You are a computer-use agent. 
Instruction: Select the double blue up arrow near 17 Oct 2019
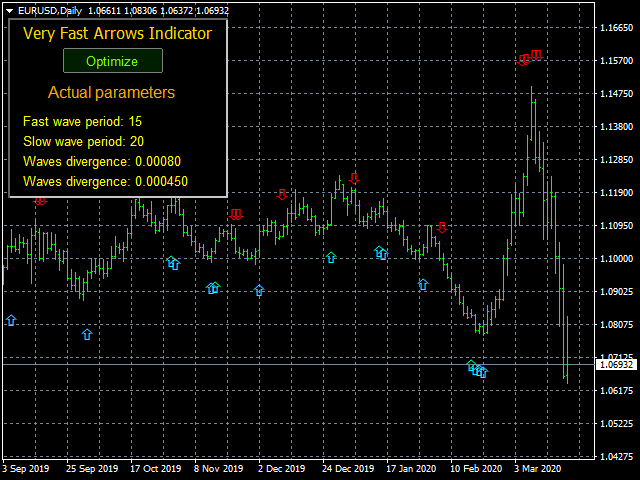(x=173, y=262)
